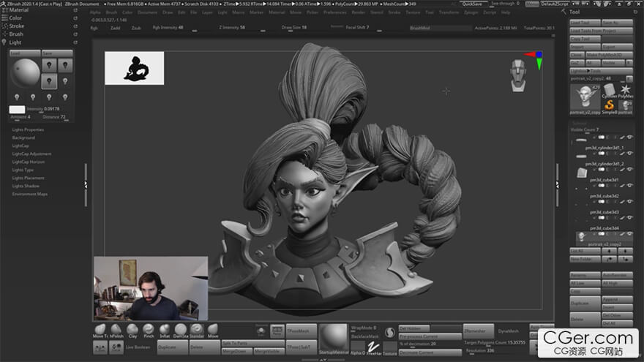Select the Inflat brush

[164, 331]
